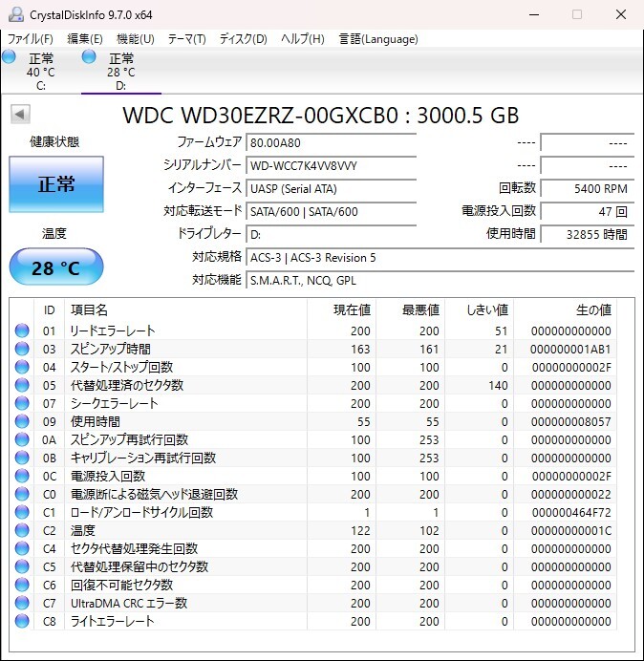
Task: Click the serial number field WD-WCC7K4VV8VVY
Action: click(x=331, y=165)
